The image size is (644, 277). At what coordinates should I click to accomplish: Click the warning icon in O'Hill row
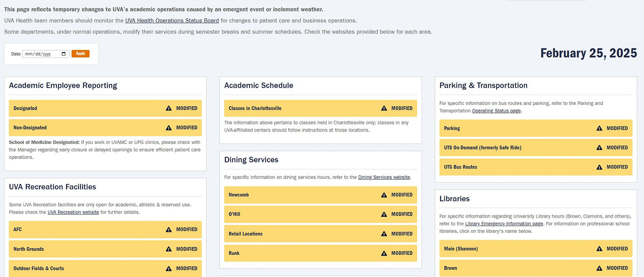pyautogui.click(x=384, y=214)
